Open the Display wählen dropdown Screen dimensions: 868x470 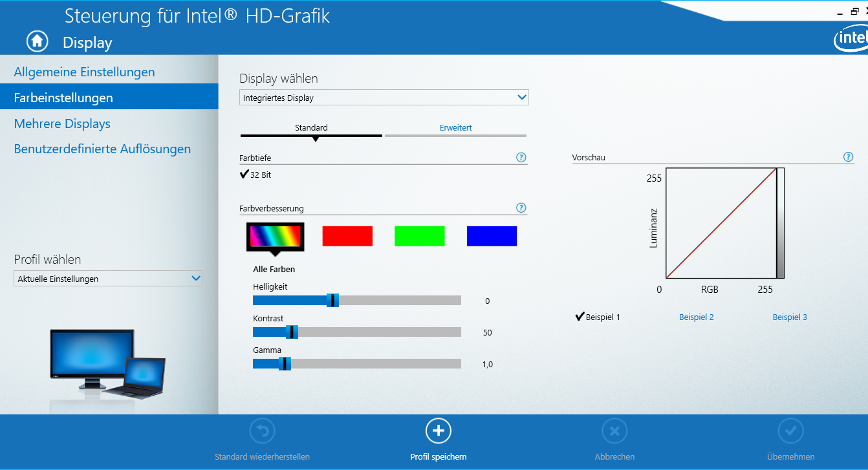(x=384, y=98)
